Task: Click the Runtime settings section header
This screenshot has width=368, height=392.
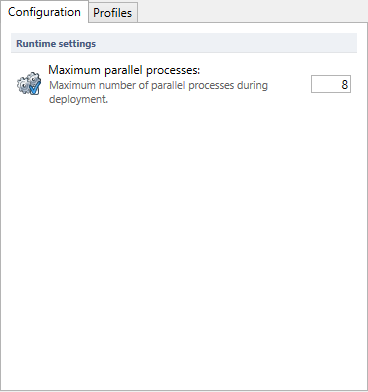Action: (x=184, y=43)
